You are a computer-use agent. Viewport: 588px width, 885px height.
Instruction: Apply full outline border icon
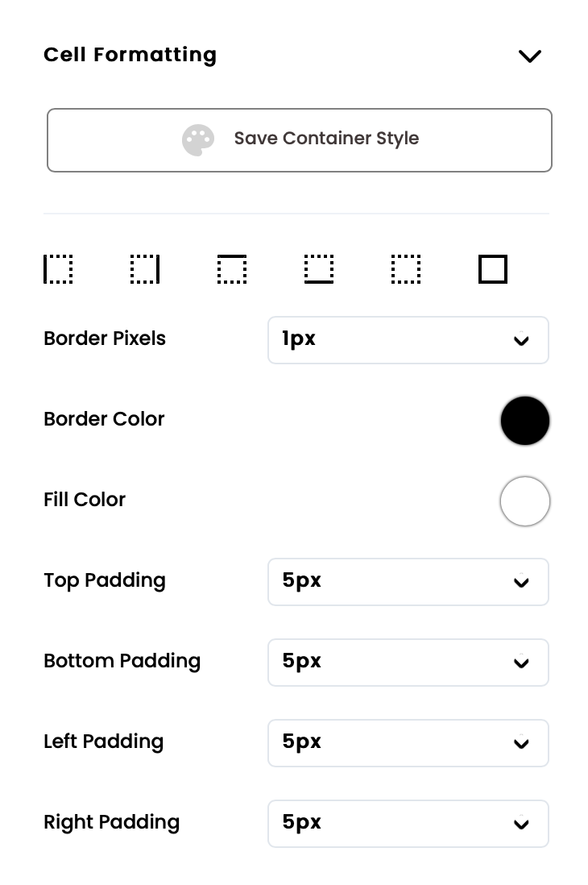coord(493,269)
